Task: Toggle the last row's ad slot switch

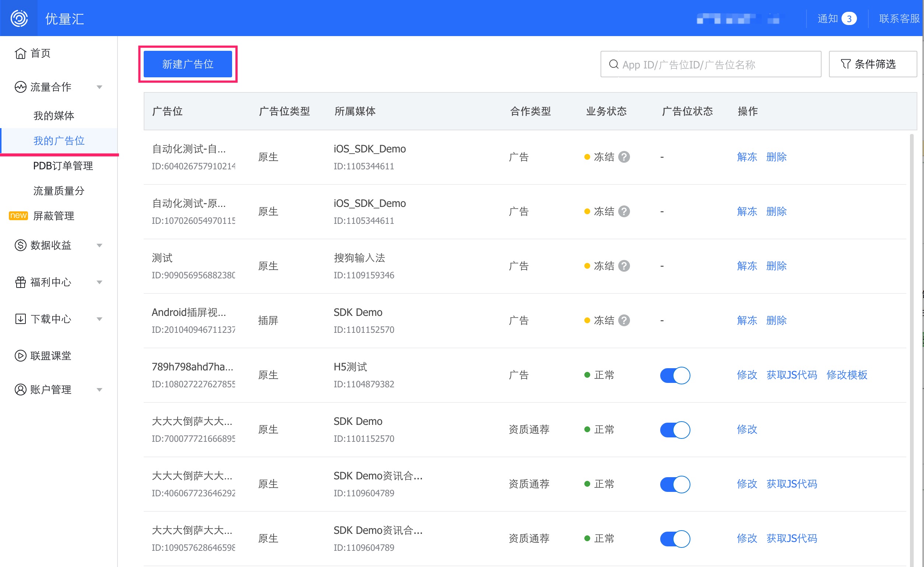Action: pos(675,539)
